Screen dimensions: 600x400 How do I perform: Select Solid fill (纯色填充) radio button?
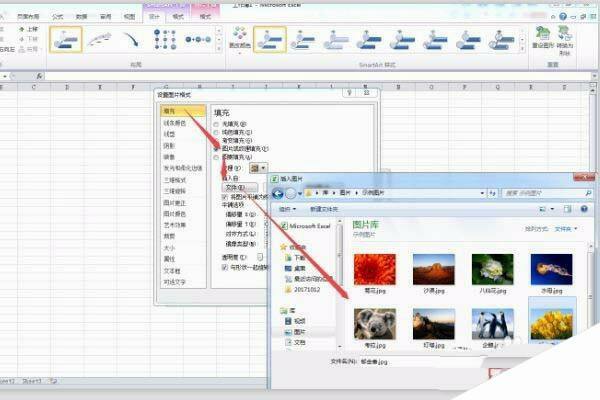[x=216, y=132]
